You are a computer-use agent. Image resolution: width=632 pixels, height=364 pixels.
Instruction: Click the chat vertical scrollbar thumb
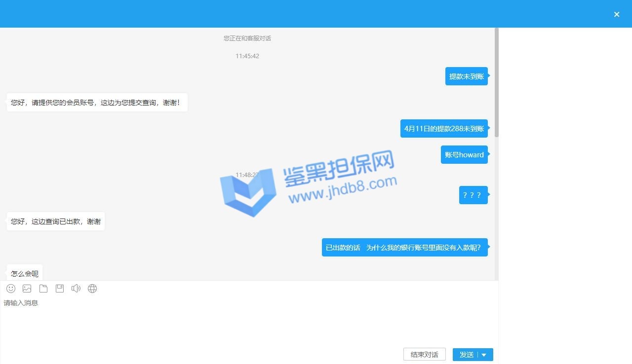point(497,82)
